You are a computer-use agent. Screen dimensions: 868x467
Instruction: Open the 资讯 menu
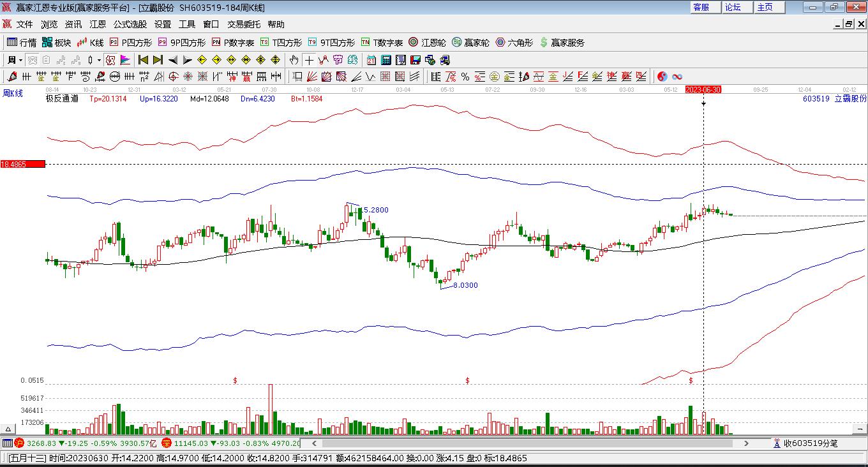(x=73, y=24)
